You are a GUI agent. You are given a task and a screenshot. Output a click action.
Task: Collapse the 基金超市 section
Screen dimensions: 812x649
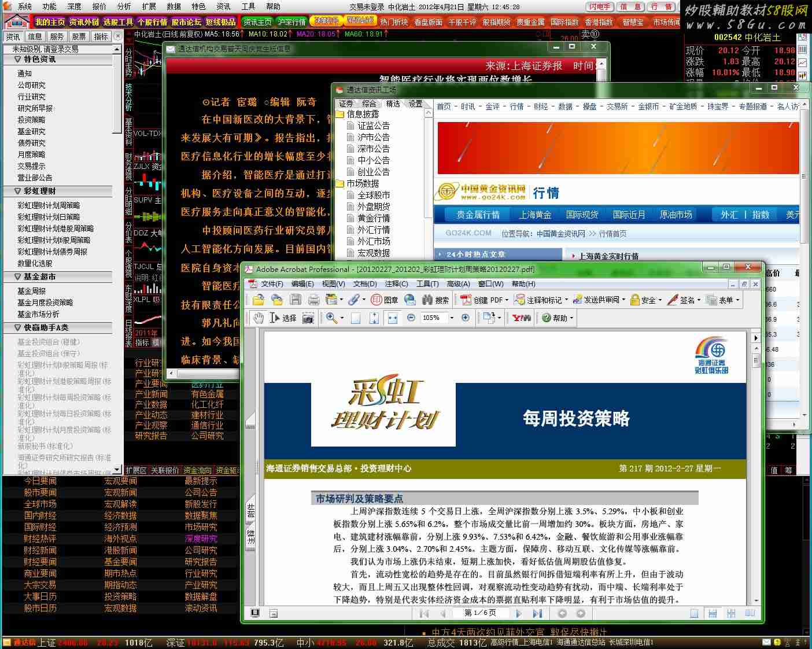(17, 276)
